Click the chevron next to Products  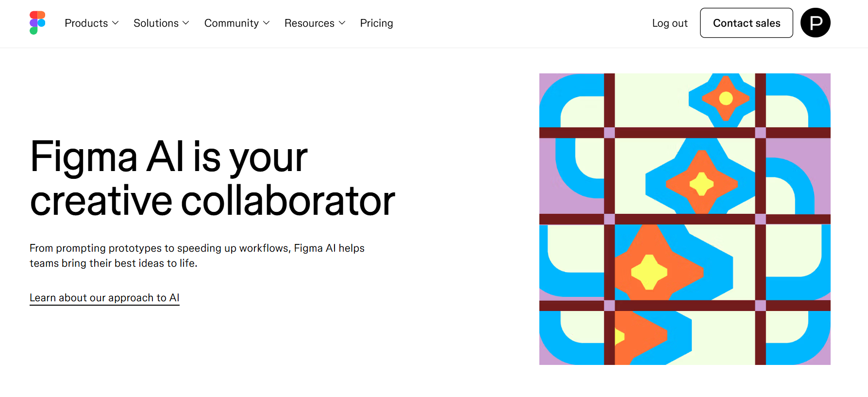click(x=116, y=23)
